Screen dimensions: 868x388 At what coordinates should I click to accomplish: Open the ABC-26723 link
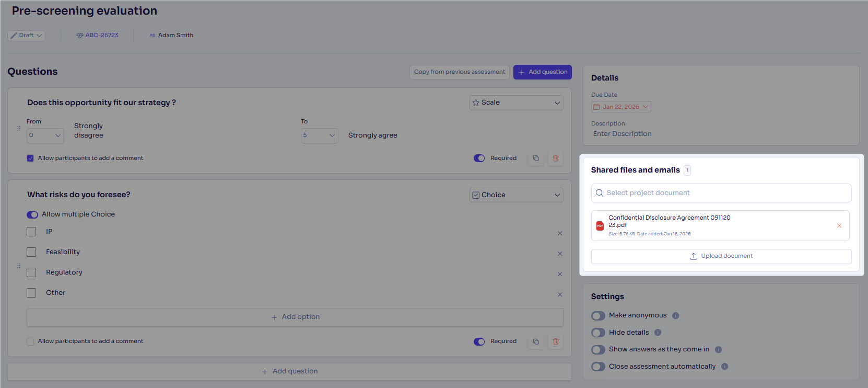click(x=102, y=36)
